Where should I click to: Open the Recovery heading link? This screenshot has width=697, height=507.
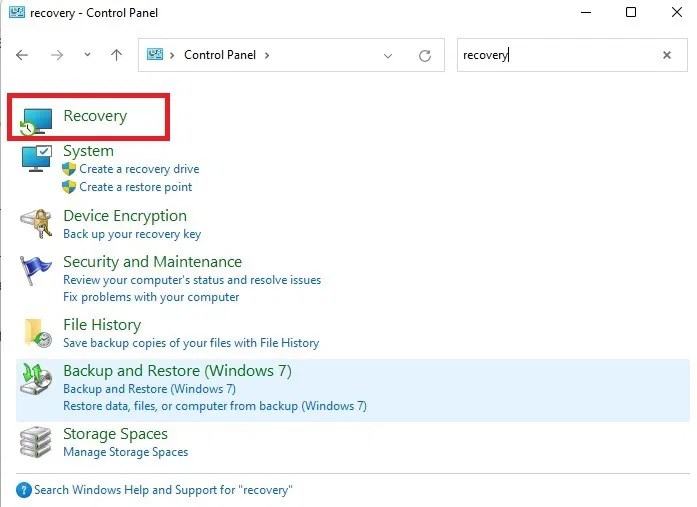point(95,116)
